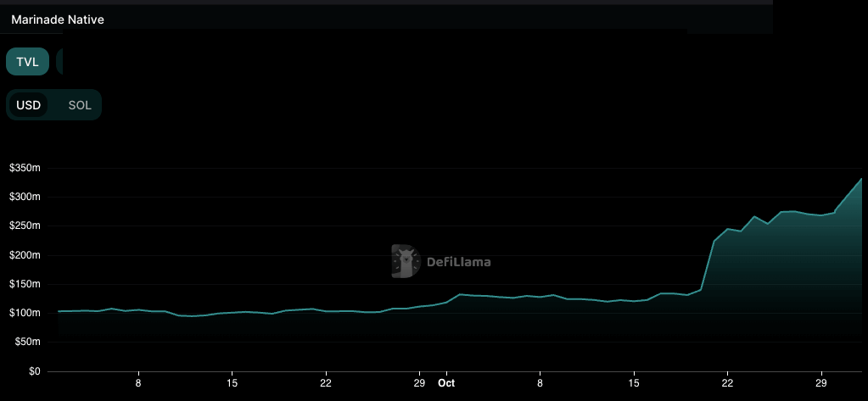This screenshot has width=868, height=401.
Task: Click the $50m axis label
Action: [x=27, y=343]
